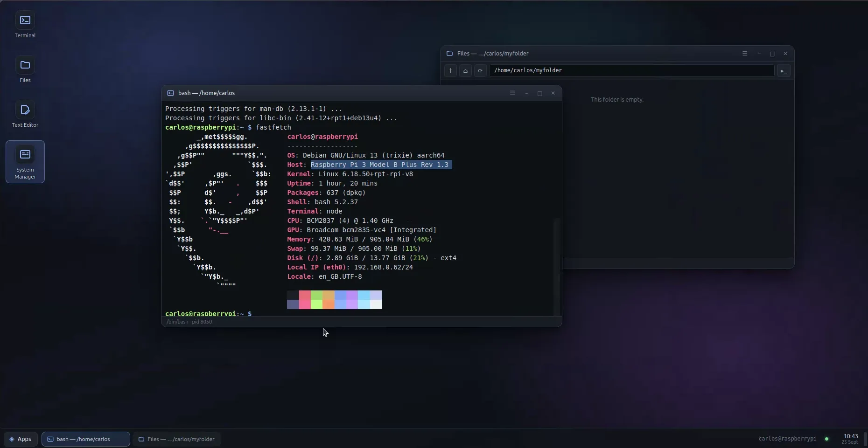Click the Packages 637 (dpkg) line
The height and width of the screenshot is (448, 868).
[326, 193]
